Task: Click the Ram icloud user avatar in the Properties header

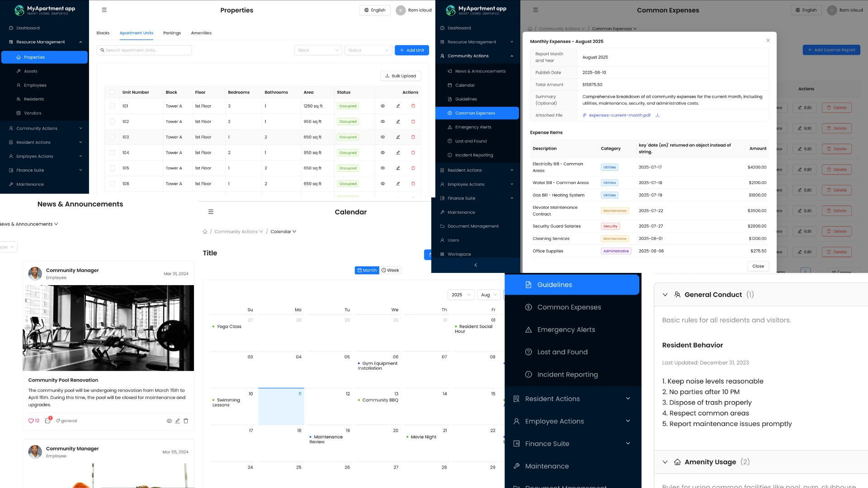Action: [401, 10]
